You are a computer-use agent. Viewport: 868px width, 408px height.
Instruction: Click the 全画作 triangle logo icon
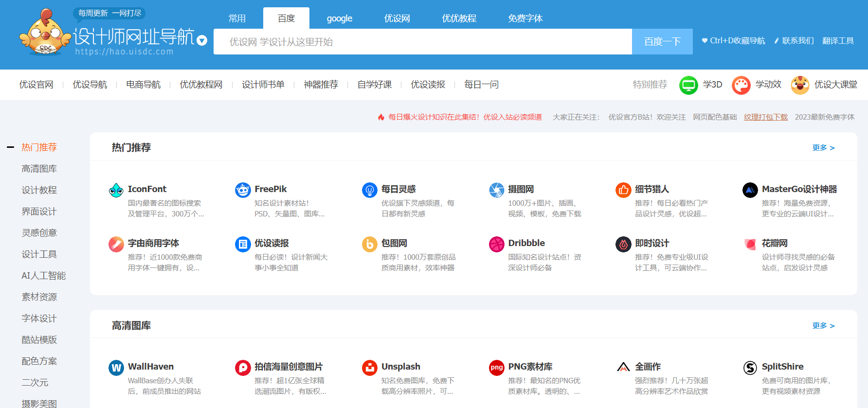(623, 368)
